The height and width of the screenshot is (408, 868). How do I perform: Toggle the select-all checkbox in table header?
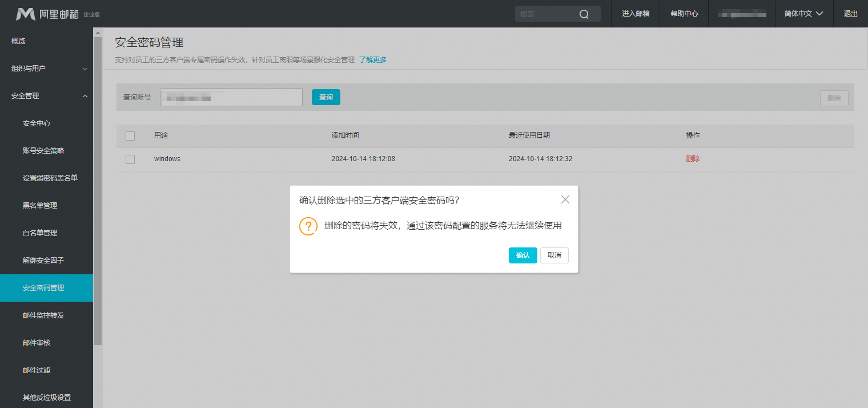(130, 135)
